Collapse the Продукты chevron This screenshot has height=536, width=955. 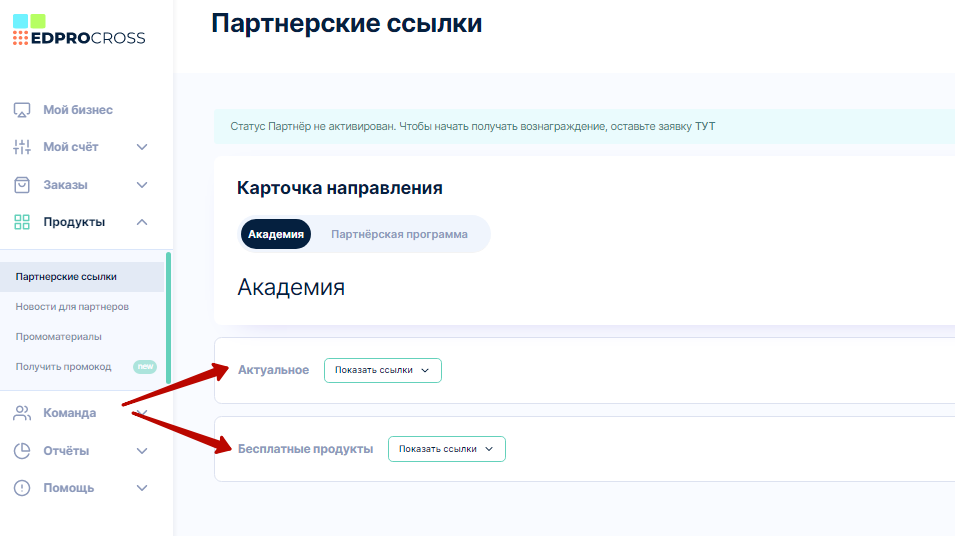point(142,222)
